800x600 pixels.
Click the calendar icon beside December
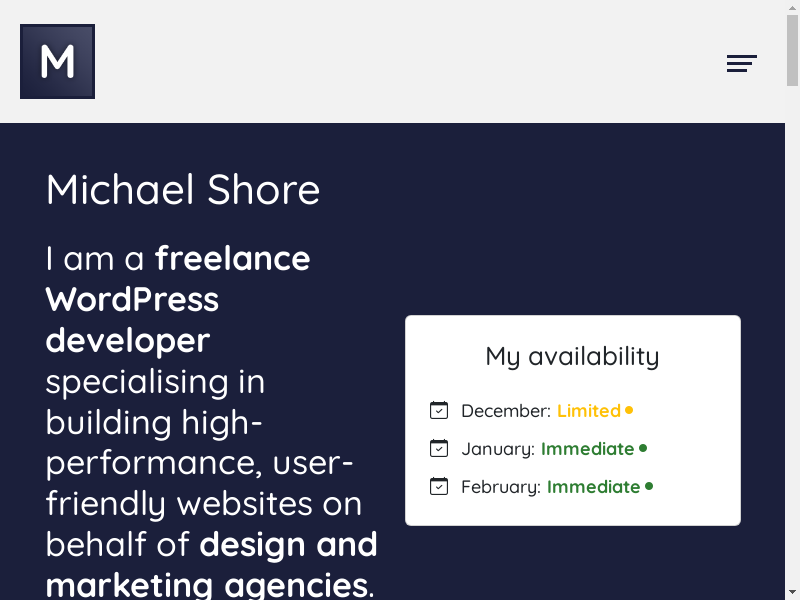[439, 410]
